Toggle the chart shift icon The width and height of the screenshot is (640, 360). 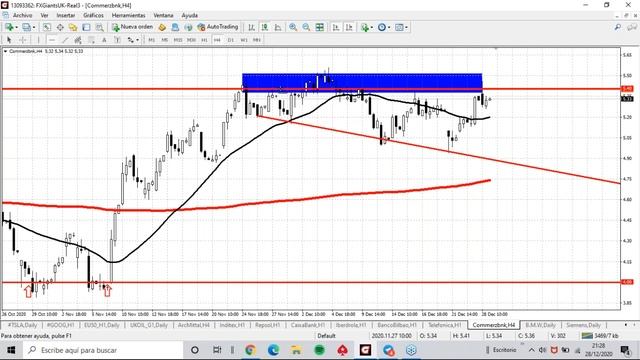tap(349, 27)
